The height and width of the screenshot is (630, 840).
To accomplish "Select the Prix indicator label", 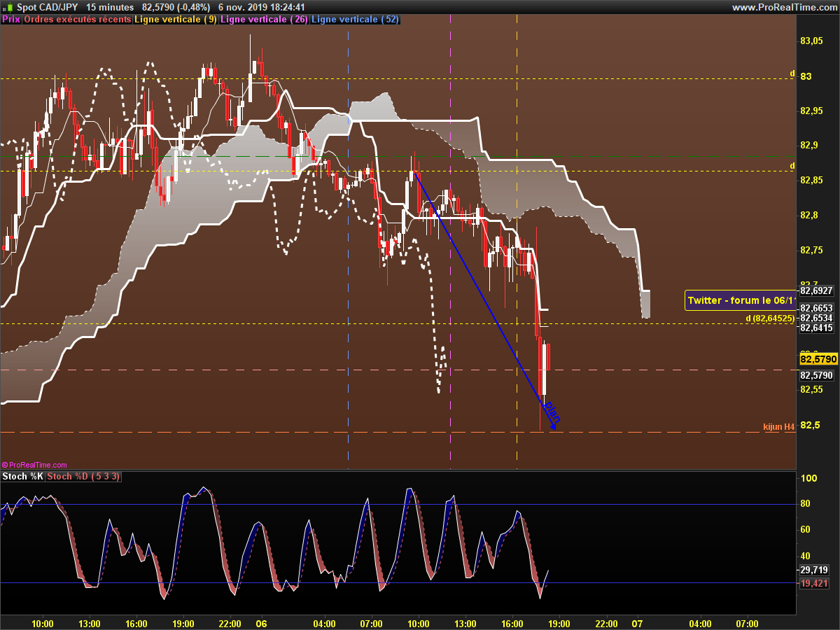I will pos(11,20).
